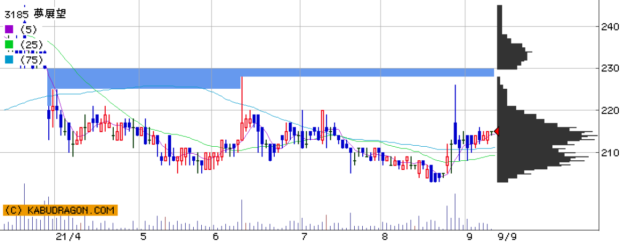This screenshot has height=243, width=644.
Task: Click the 210 price axis label
Action: click(612, 152)
